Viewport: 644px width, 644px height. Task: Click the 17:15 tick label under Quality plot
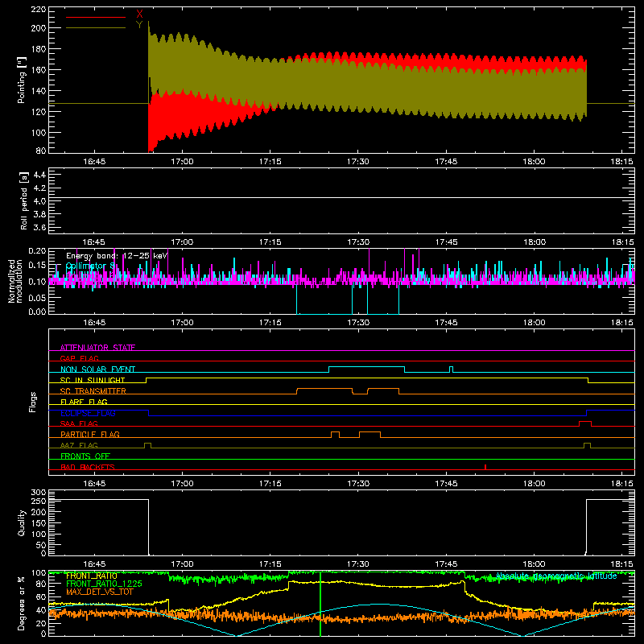point(270,564)
